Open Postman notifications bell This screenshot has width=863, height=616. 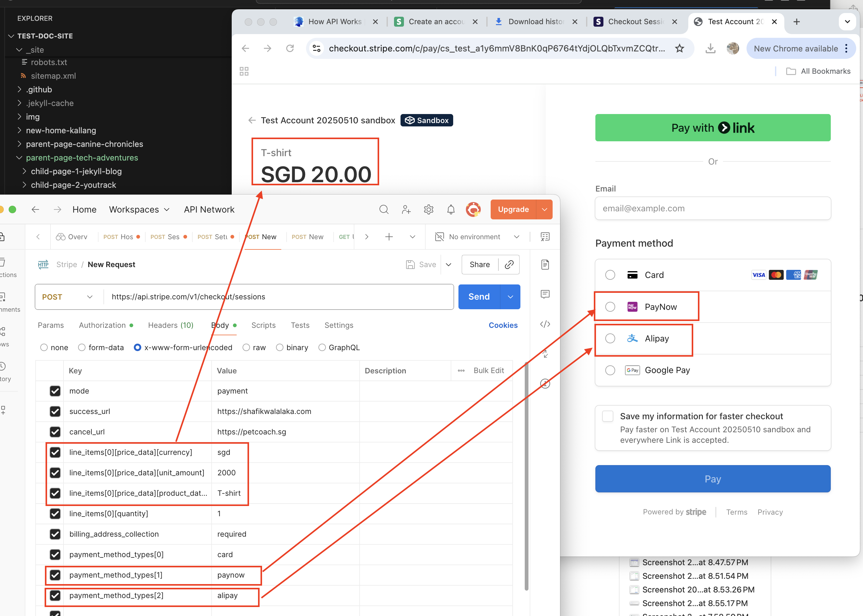(451, 209)
